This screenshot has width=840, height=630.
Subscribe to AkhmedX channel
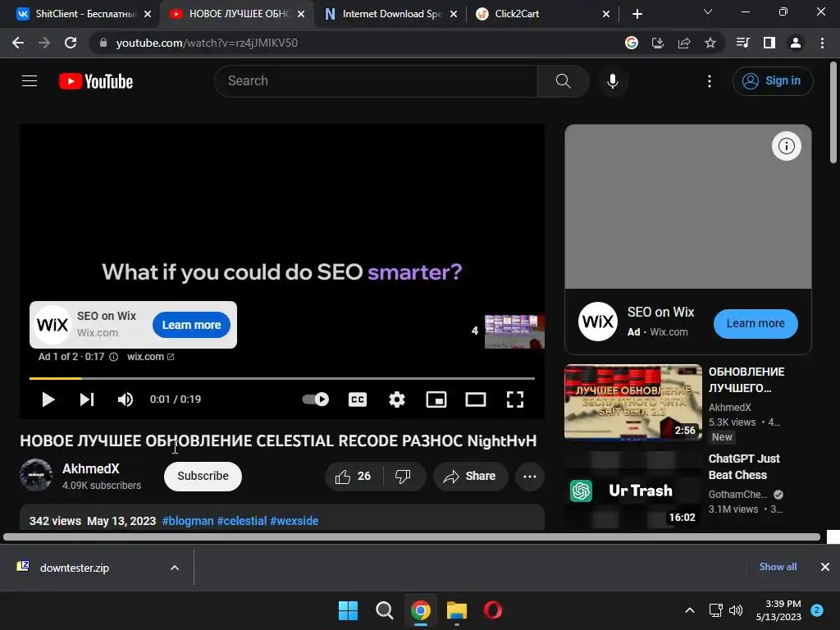click(203, 477)
